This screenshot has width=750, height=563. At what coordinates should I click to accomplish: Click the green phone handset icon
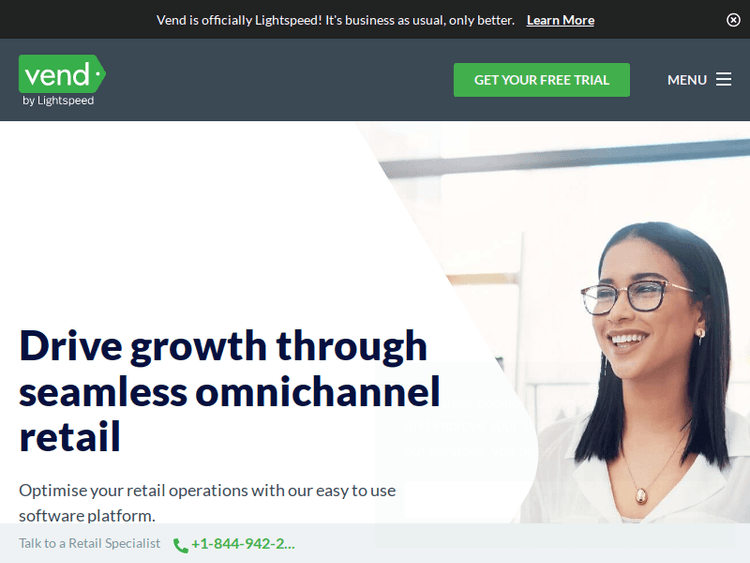[x=180, y=545]
